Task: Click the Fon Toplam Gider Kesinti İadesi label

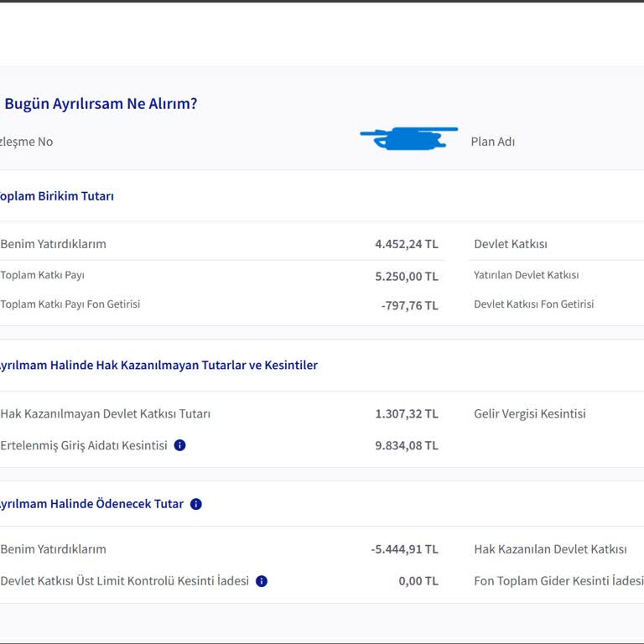Action: [558, 581]
